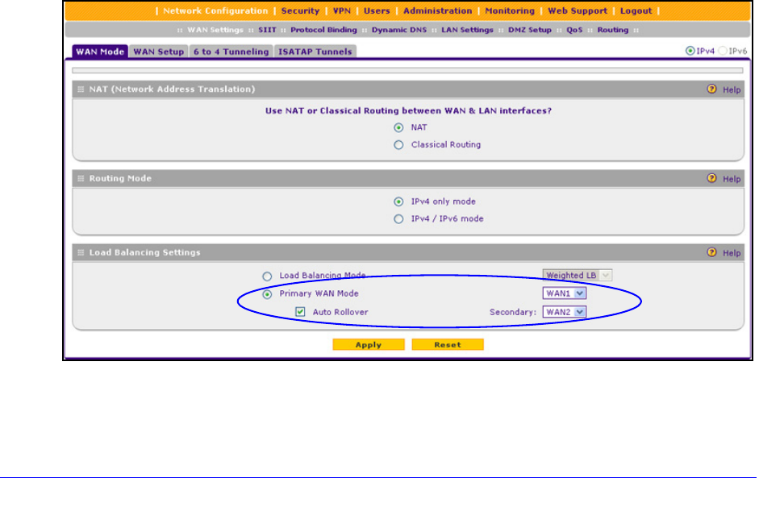Image resolution: width=759 pixels, height=532 pixels.
Task: Open the Primary WAN Mode WAN1 dropdown
Action: (x=564, y=294)
